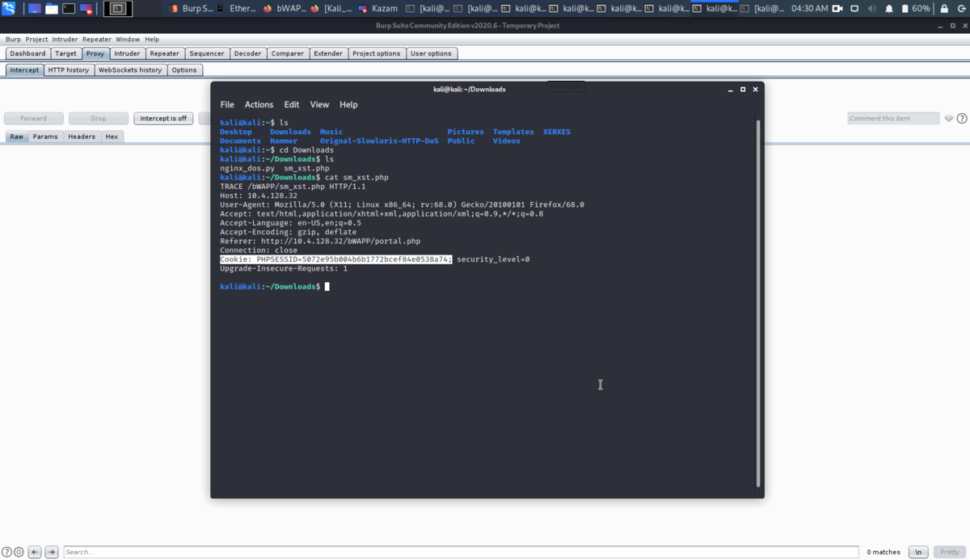
Task: Go to next search match arrow
Action: coord(52,552)
